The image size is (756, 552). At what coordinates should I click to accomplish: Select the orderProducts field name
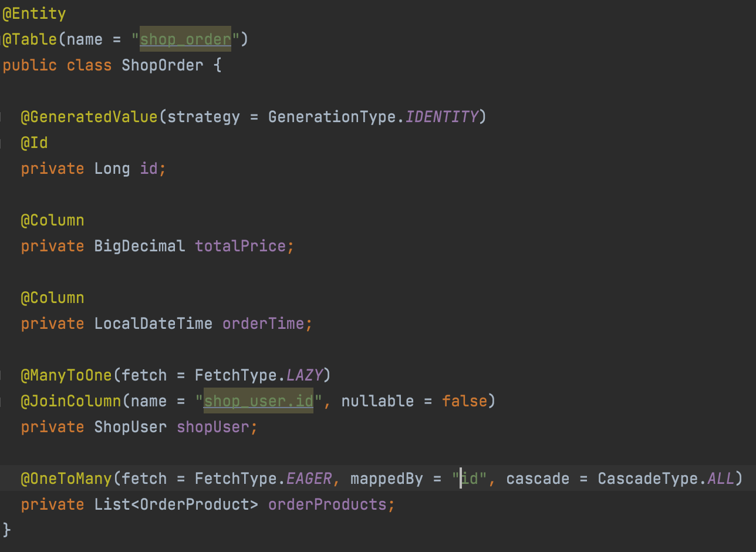pyautogui.click(x=328, y=504)
